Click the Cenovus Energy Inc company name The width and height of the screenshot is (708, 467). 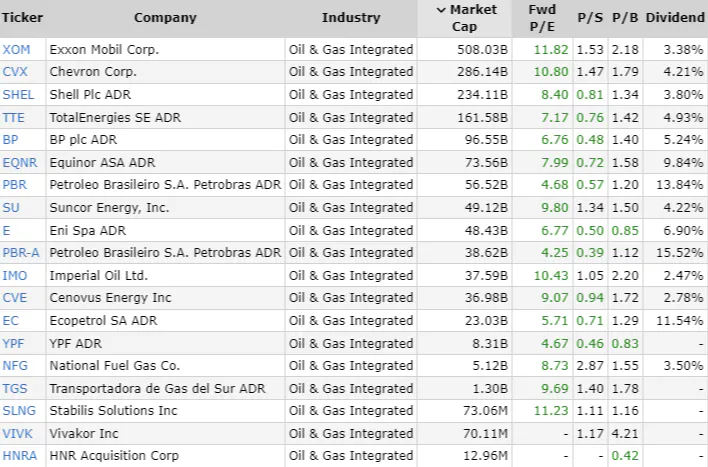tap(111, 298)
